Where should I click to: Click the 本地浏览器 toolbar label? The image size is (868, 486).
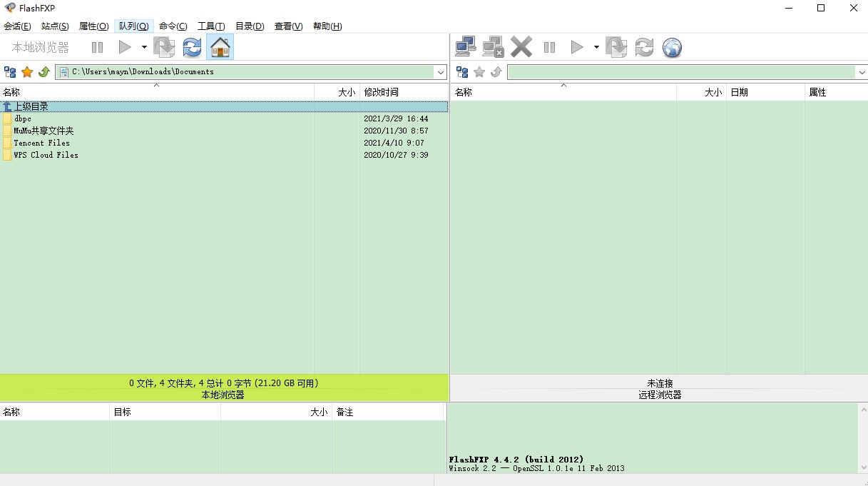click(x=41, y=48)
